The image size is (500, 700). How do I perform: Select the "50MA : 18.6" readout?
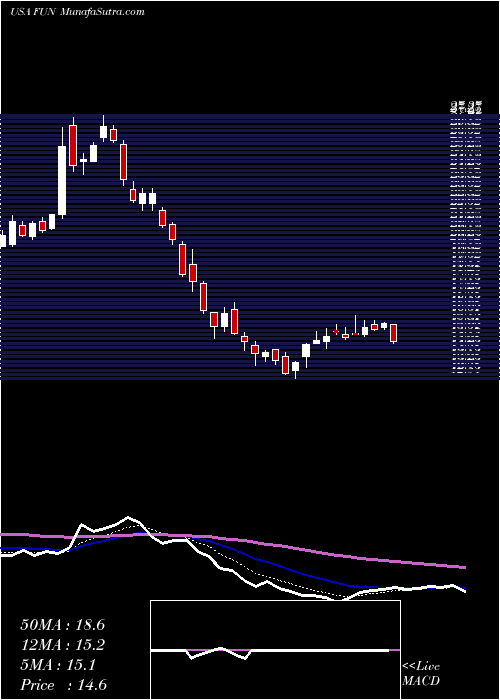tap(62, 625)
